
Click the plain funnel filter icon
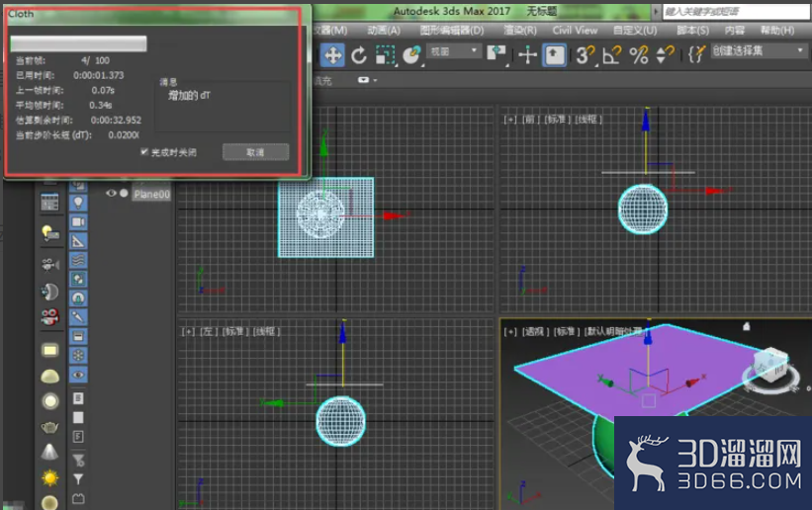pos(78,479)
